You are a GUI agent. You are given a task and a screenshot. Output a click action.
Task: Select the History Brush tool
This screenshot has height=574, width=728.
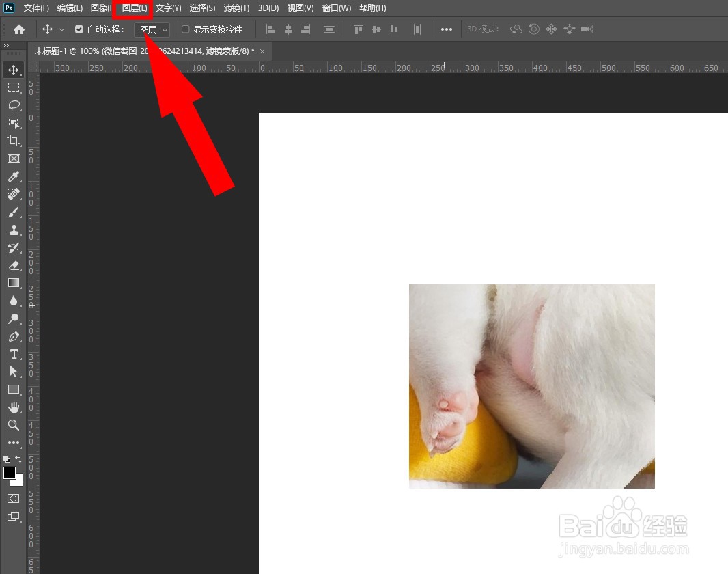[14, 247]
